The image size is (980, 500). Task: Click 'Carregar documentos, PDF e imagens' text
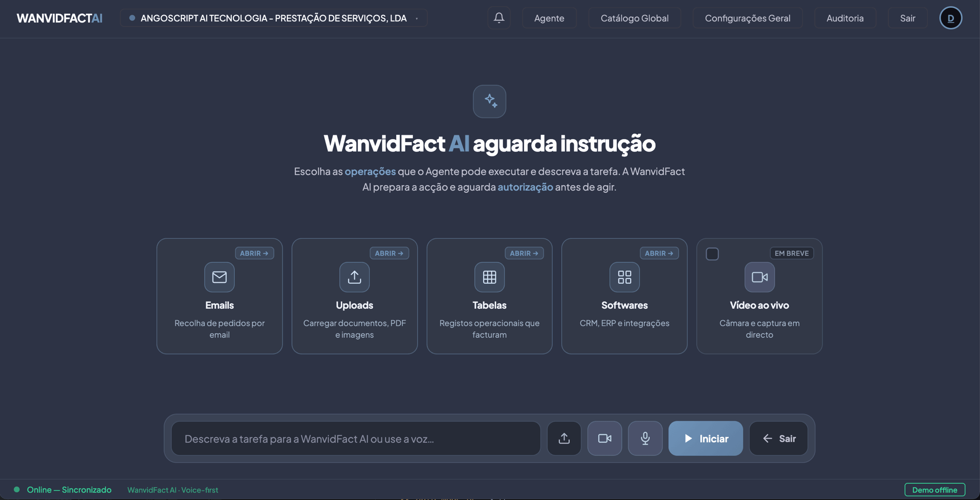tap(354, 329)
